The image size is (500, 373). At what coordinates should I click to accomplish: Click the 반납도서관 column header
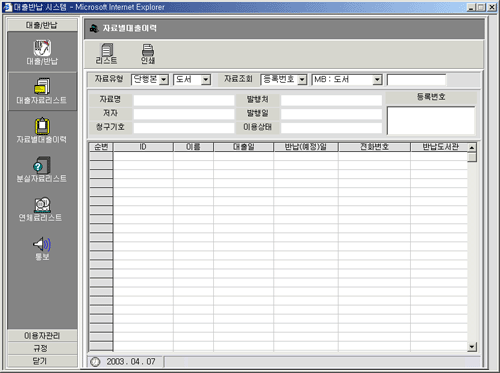point(439,147)
